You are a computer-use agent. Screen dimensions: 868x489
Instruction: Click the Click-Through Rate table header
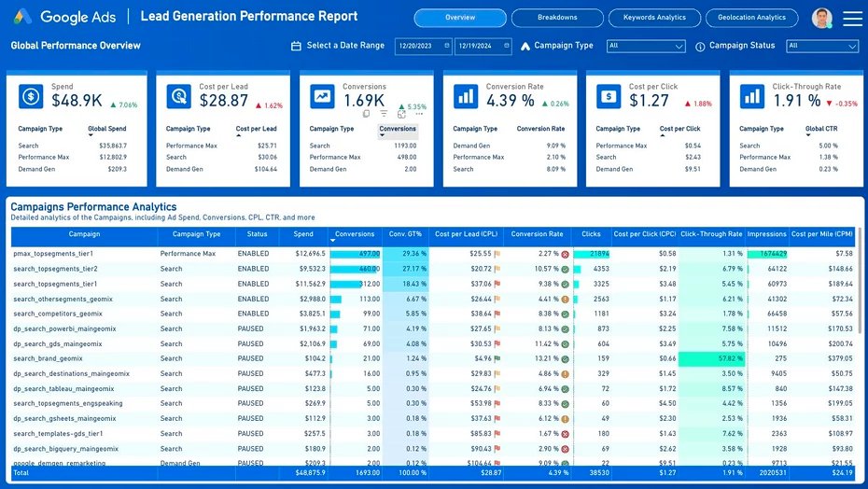click(711, 234)
